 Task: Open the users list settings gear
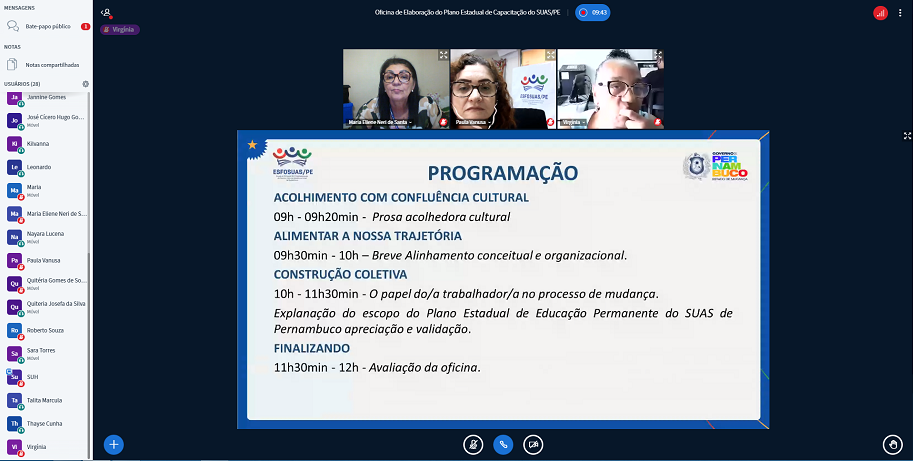click(85, 84)
